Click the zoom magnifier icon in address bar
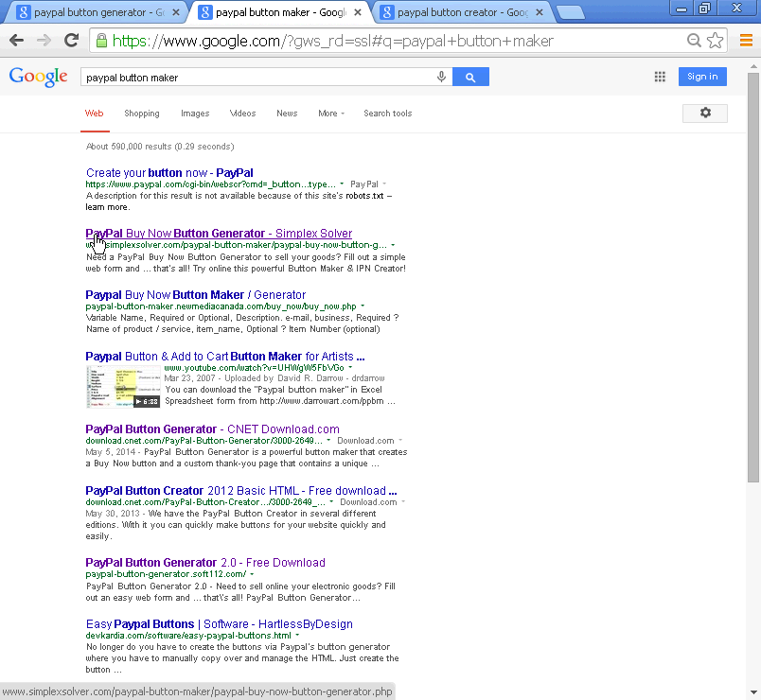This screenshot has height=700, width=761. [694, 41]
